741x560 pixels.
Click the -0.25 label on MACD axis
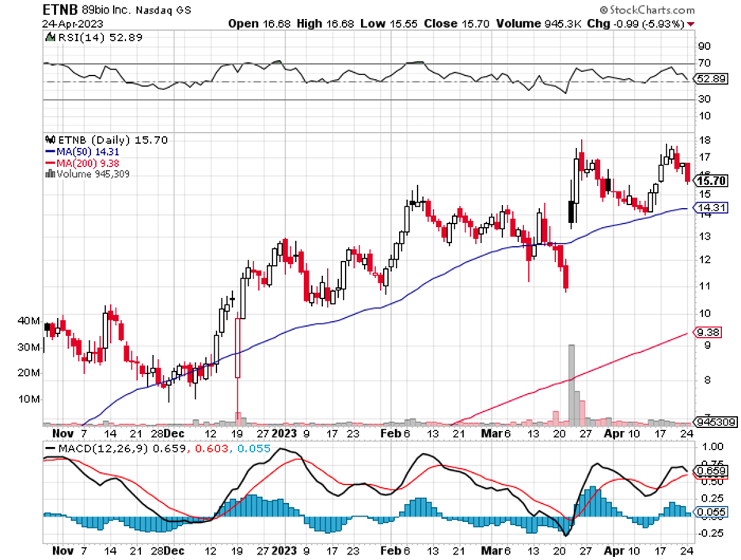click(x=711, y=533)
